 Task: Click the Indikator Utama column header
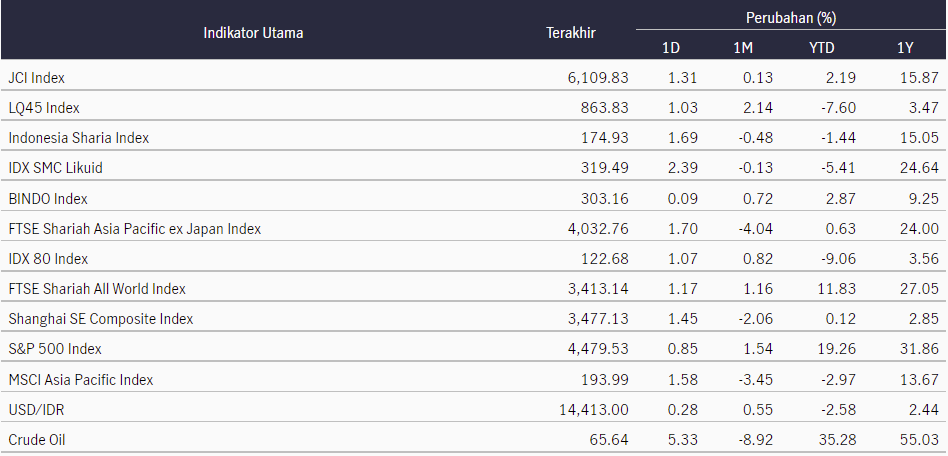253,33
